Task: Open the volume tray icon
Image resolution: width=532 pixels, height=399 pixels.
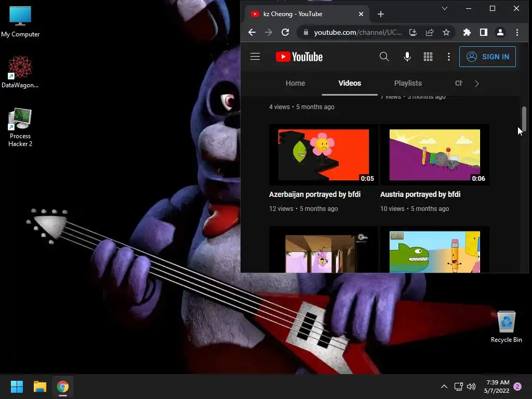Action: click(x=471, y=387)
